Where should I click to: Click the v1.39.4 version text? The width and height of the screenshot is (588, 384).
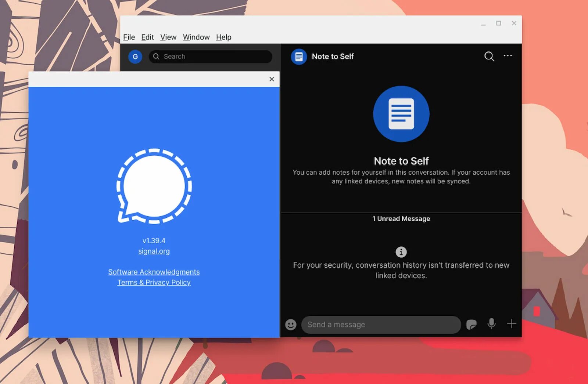point(154,241)
